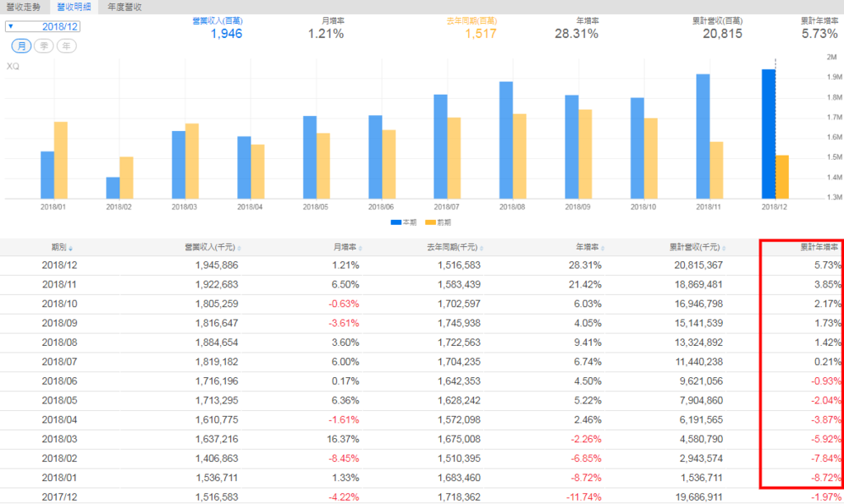Image resolution: width=844 pixels, height=504 pixels.
Task: Click the 去年同期(百萬) 1,517 summary value
Action: (x=481, y=34)
